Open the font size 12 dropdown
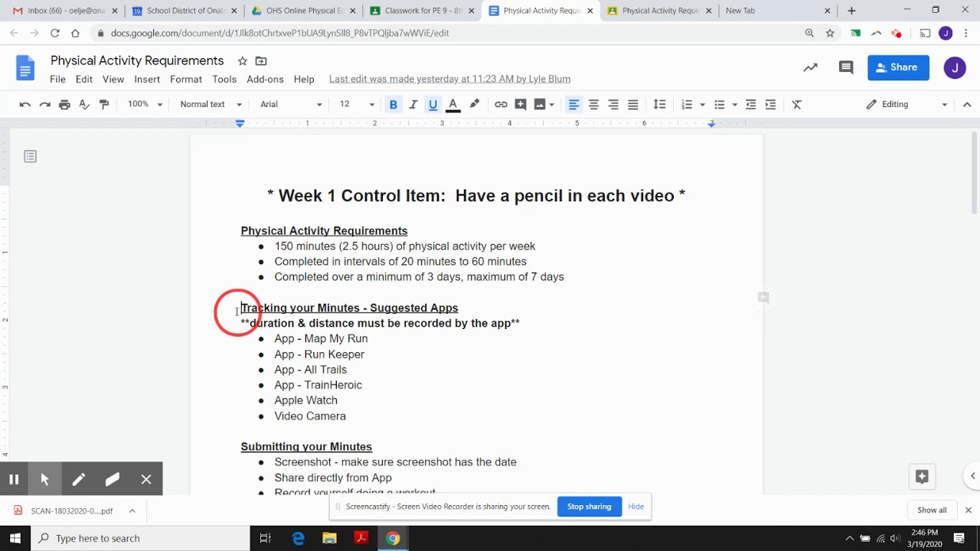The width and height of the screenshot is (980, 551). [357, 104]
